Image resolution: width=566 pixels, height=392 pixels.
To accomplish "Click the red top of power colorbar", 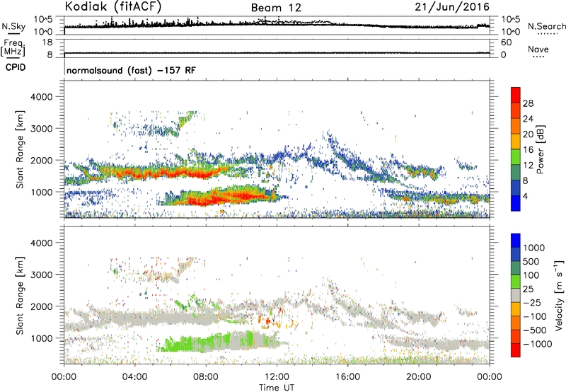I will [x=516, y=95].
